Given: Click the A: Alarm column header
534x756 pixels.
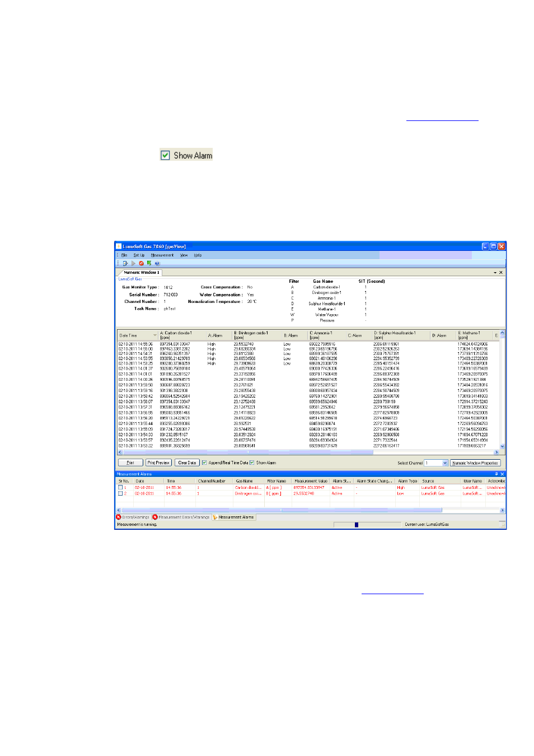Looking at the screenshot, I should point(218,335).
